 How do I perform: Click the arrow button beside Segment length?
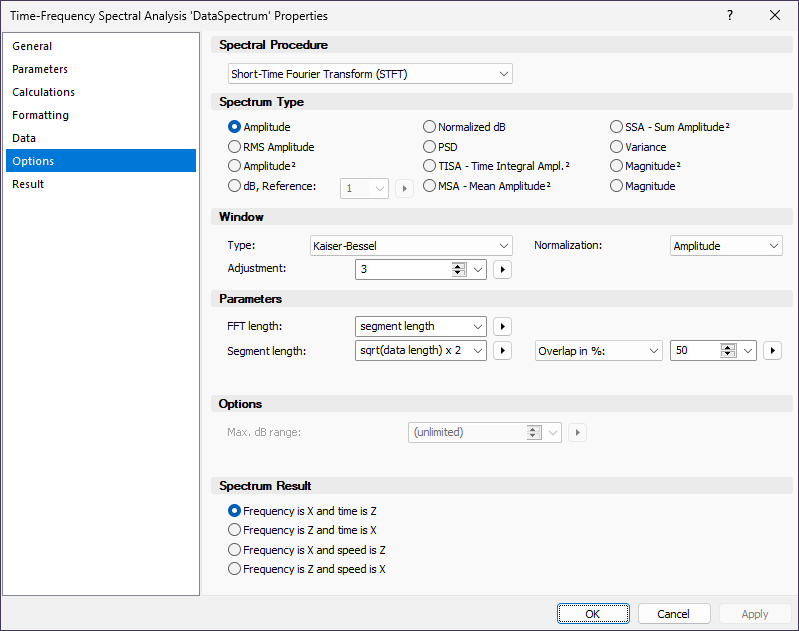coord(503,350)
